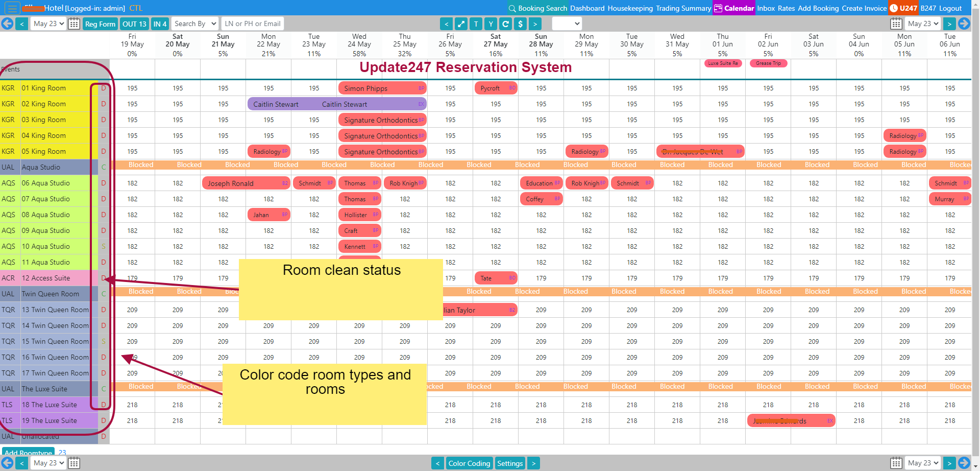Click the green AQS code for 06 Aqua Studio
This screenshot has width=980, height=471.
coord(8,183)
